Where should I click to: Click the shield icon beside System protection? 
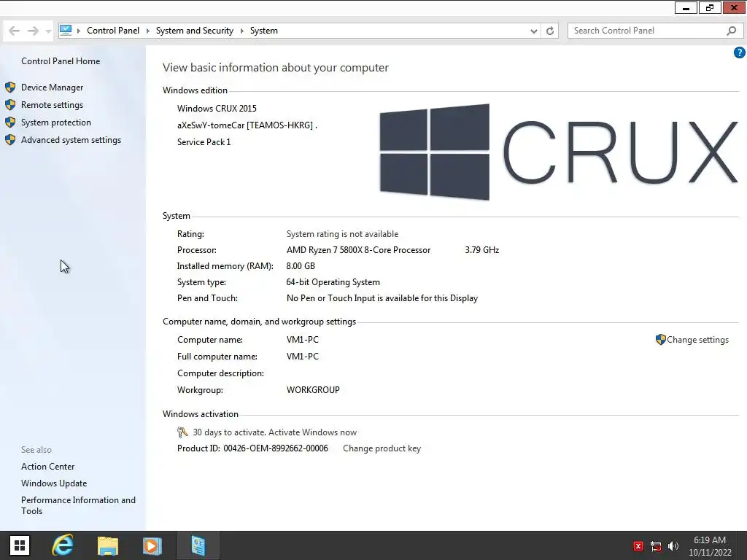(x=10, y=122)
